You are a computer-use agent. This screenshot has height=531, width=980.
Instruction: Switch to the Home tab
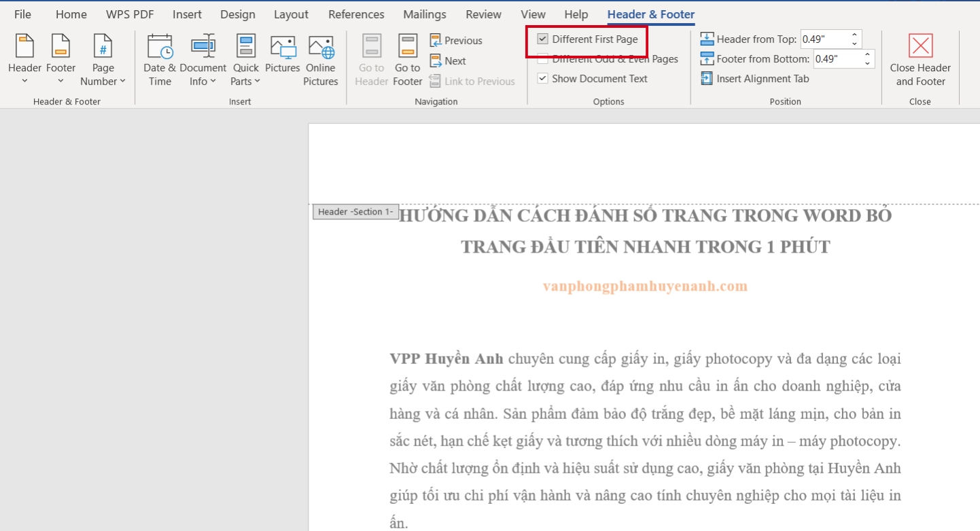click(x=71, y=14)
